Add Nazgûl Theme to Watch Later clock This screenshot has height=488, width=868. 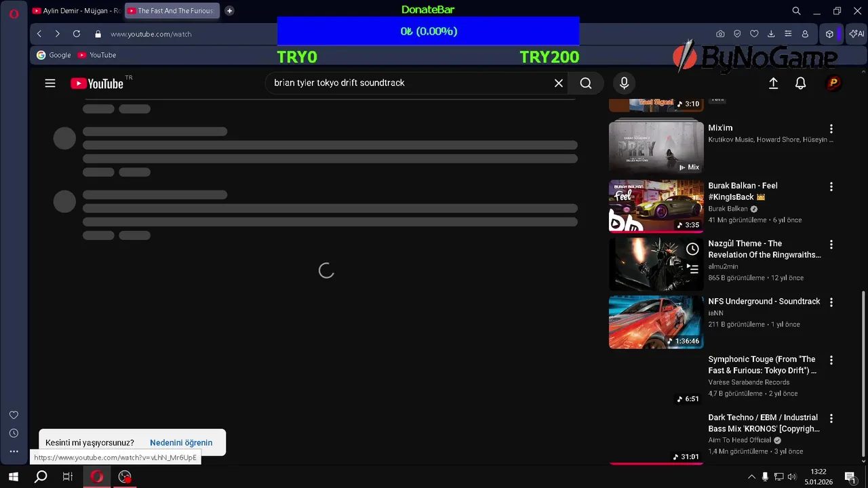[692, 249]
